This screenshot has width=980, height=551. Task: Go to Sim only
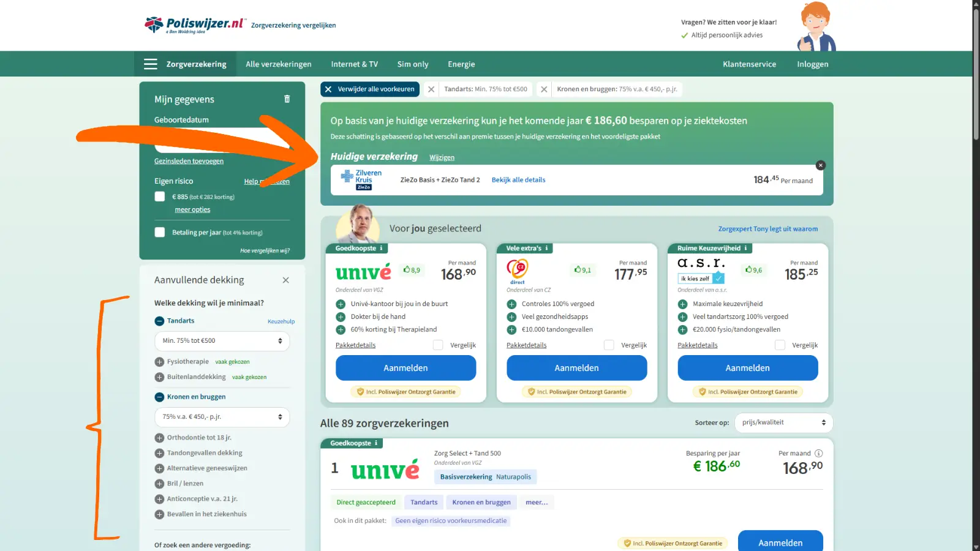point(413,64)
